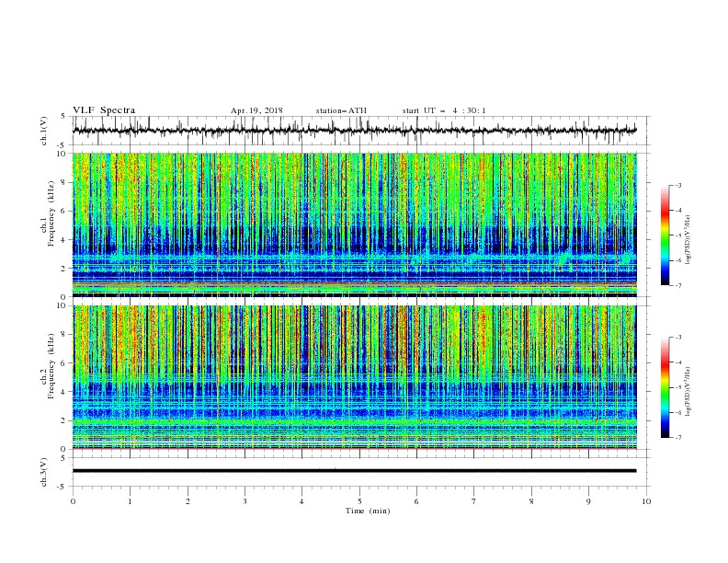The width and height of the screenshot is (728, 563).
Task: Click time axis tick label "7"
Action: pyautogui.click(x=474, y=501)
